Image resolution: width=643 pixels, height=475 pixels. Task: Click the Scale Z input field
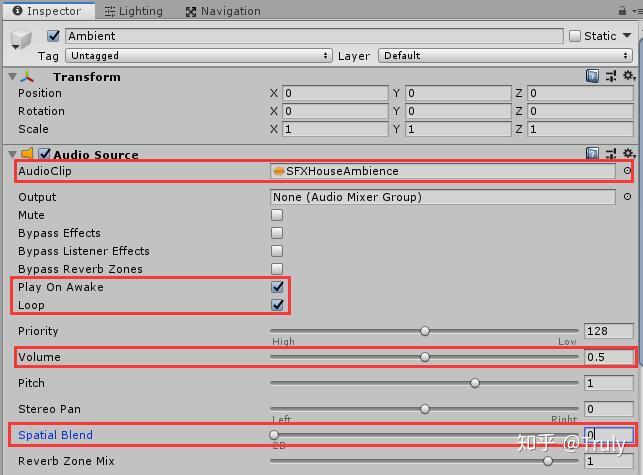[580, 129]
